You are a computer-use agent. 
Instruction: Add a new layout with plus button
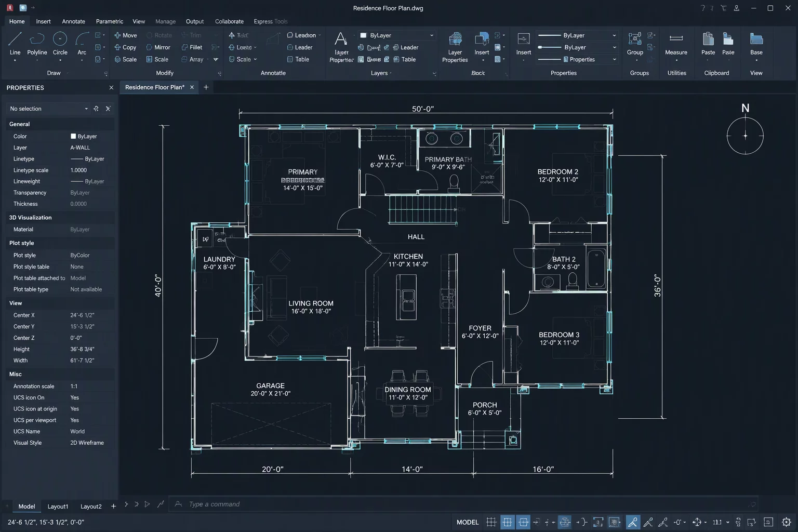tap(113, 506)
